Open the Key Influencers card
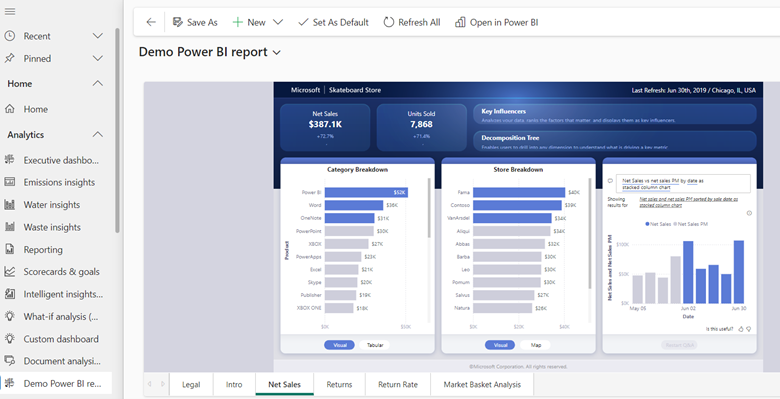 tap(615, 114)
